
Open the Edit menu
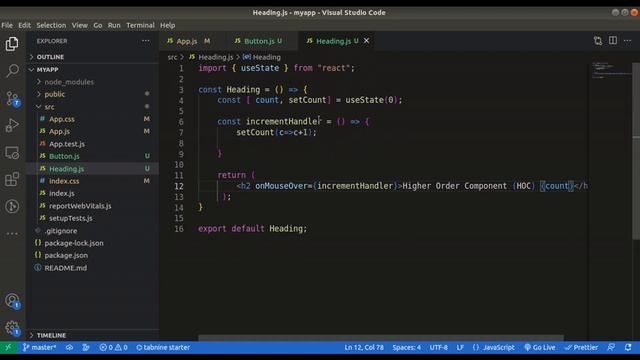pyautogui.click(x=24, y=25)
